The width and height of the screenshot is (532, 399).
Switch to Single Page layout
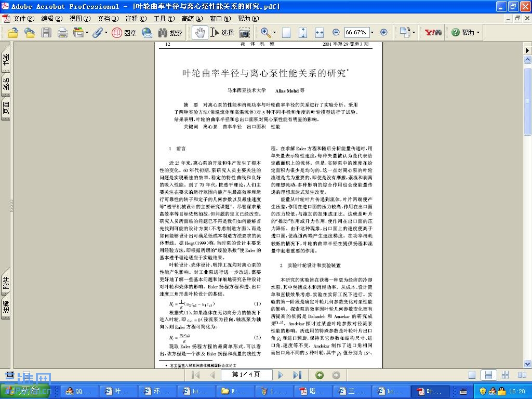[x=472, y=375]
